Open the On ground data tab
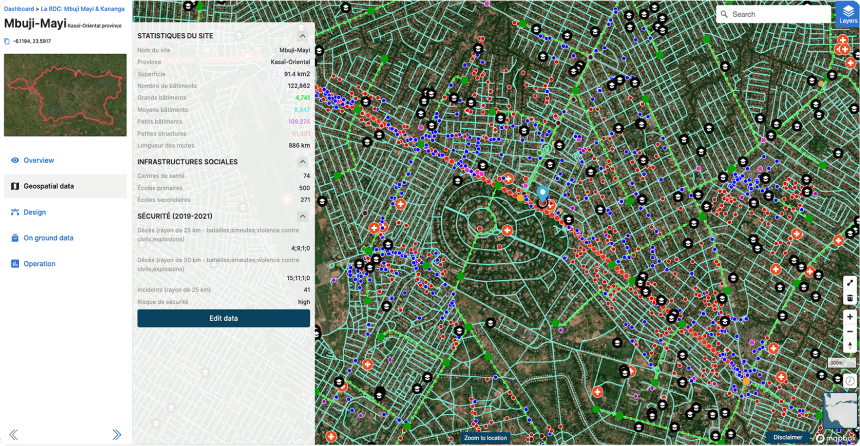 click(x=48, y=238)
